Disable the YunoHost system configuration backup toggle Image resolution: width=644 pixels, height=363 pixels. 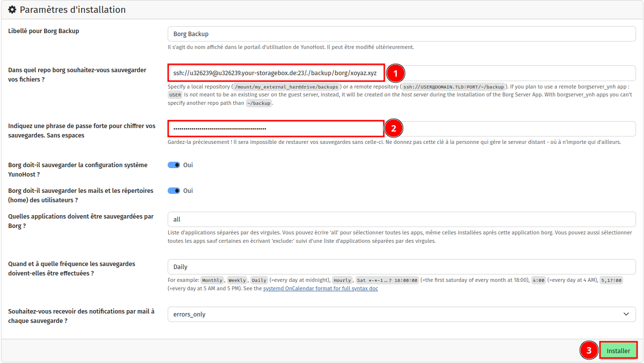(174, 165)
